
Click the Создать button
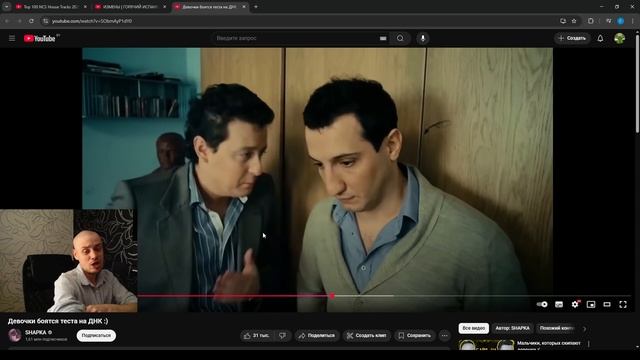coord(572,38)
